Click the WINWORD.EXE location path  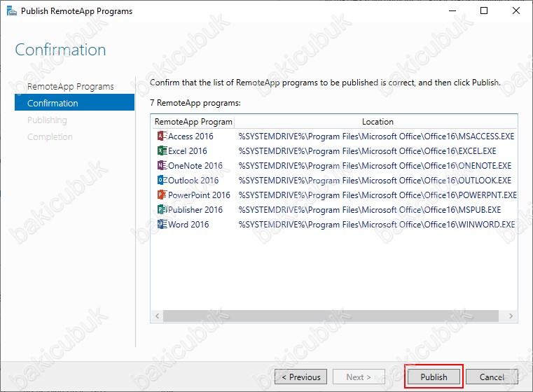[x=377, y=224]
